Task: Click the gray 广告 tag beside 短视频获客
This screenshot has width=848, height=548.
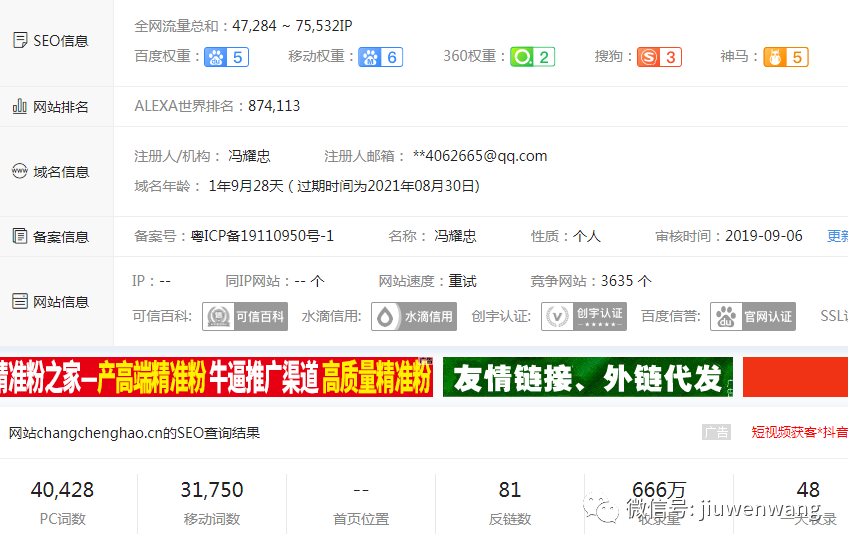Action: click(717, 432)
